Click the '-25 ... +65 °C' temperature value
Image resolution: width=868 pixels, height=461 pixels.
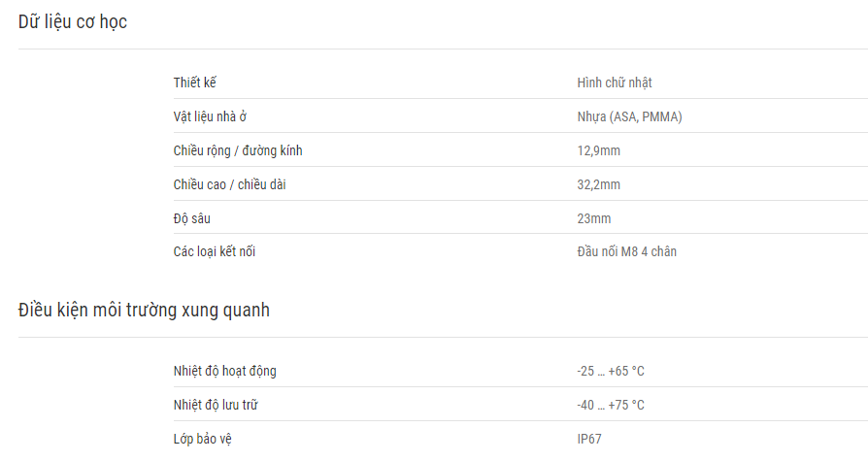click(610, 371)
